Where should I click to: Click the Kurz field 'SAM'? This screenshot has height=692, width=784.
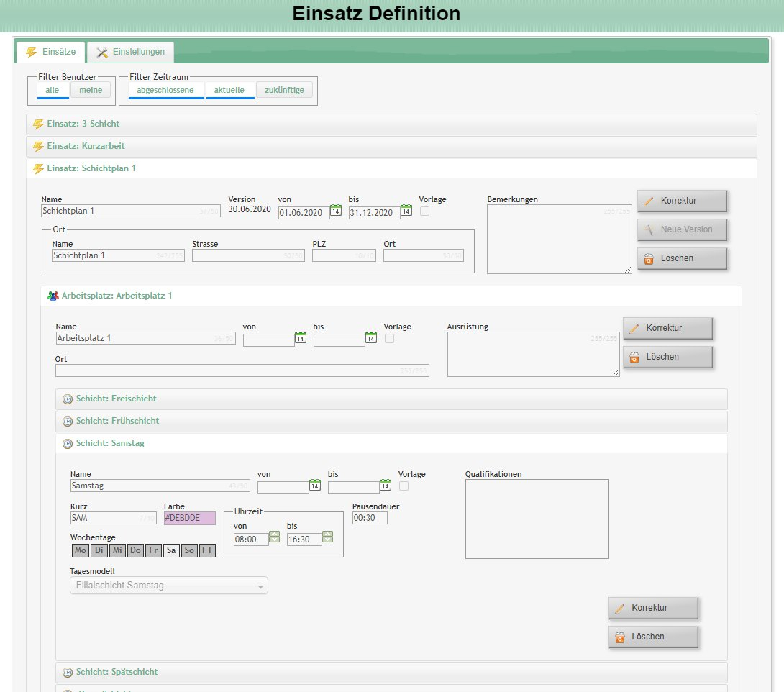tap(114, 518)
